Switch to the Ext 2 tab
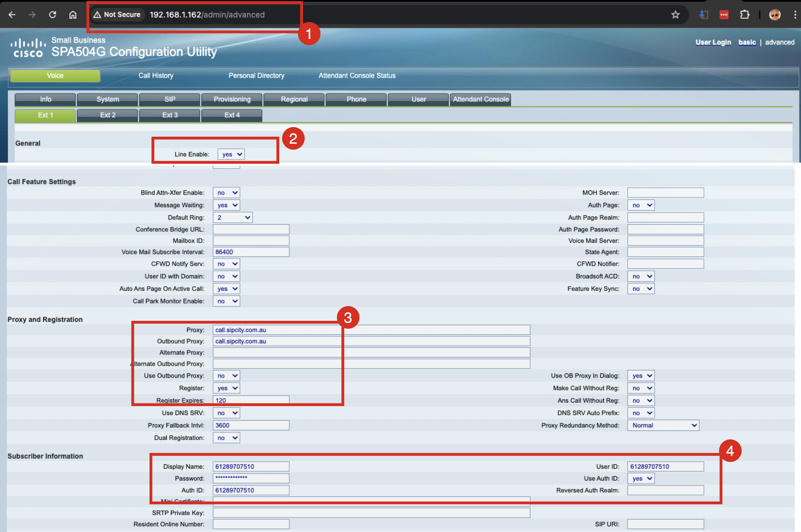 tap(108, 115)
